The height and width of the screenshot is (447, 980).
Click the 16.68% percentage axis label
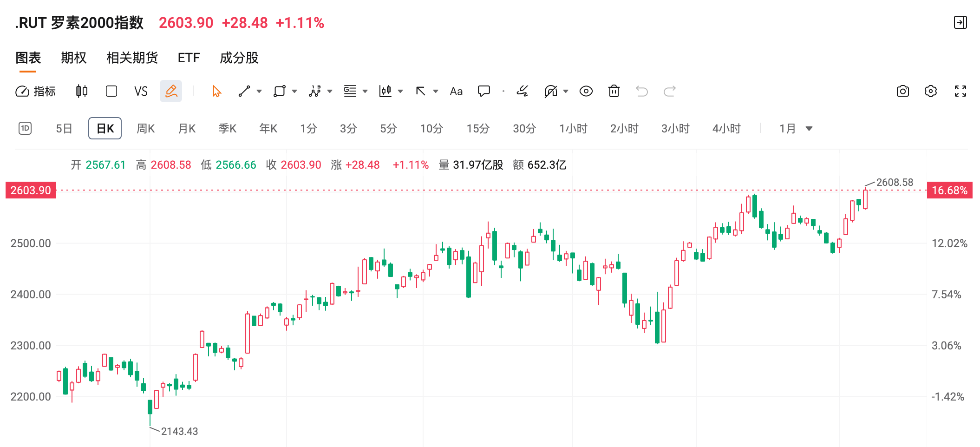[950, 191]
